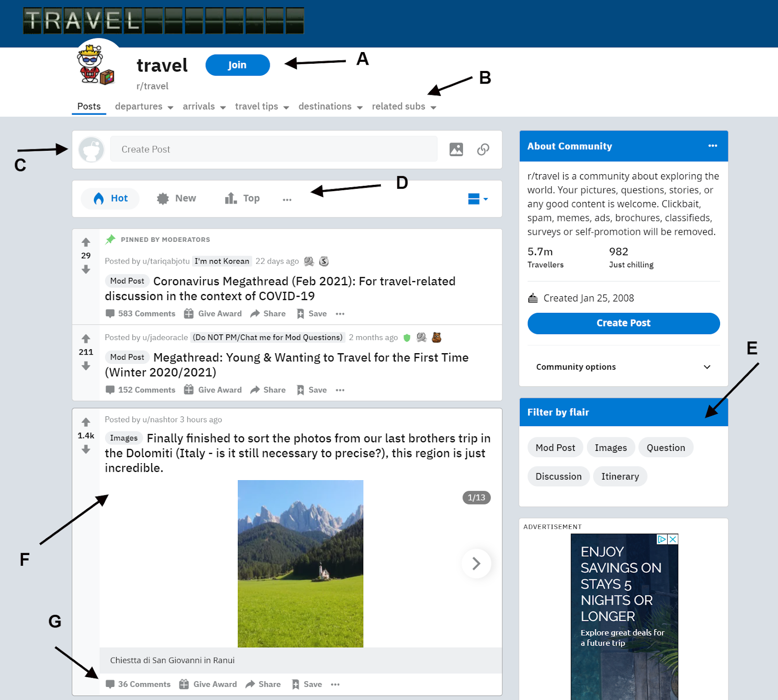This screenshot has width=778, height=700.
Task: Click the Mod Post flair on Coronavirus Megathread
Action: [127, 281]
